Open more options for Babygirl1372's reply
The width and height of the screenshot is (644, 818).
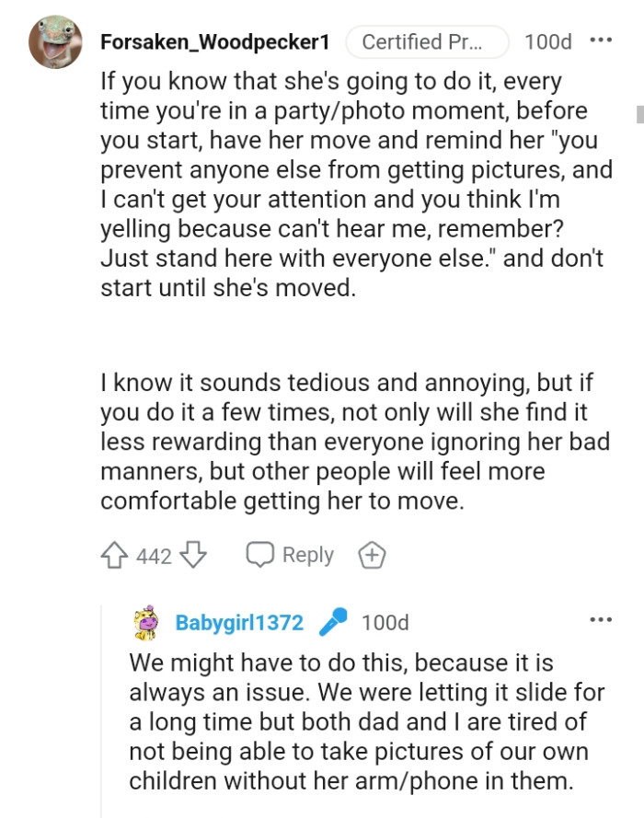(600, 621)
